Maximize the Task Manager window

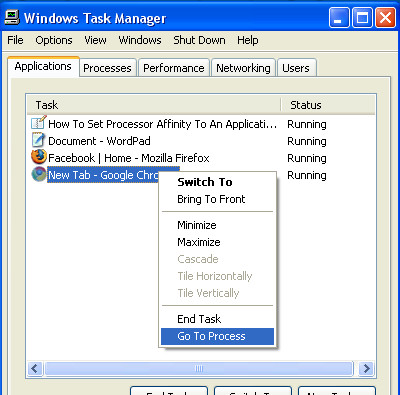pyautogui.click(x=362, y=18)
